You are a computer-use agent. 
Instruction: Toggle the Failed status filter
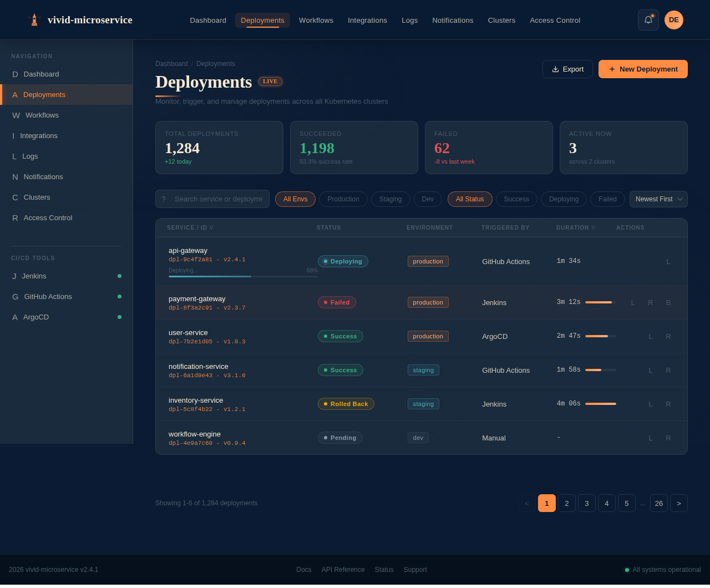pos(607,199)
